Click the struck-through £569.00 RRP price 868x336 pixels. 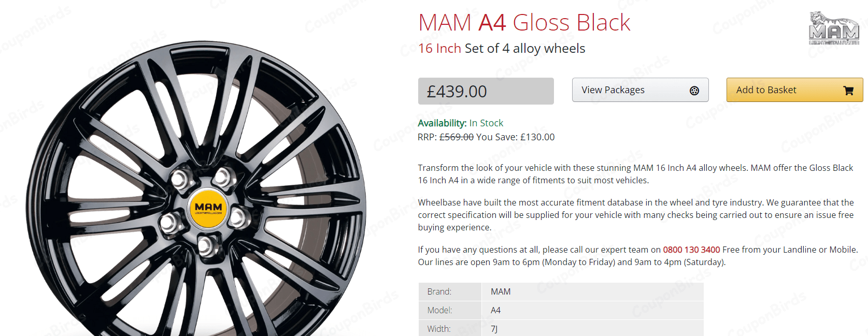456,137
